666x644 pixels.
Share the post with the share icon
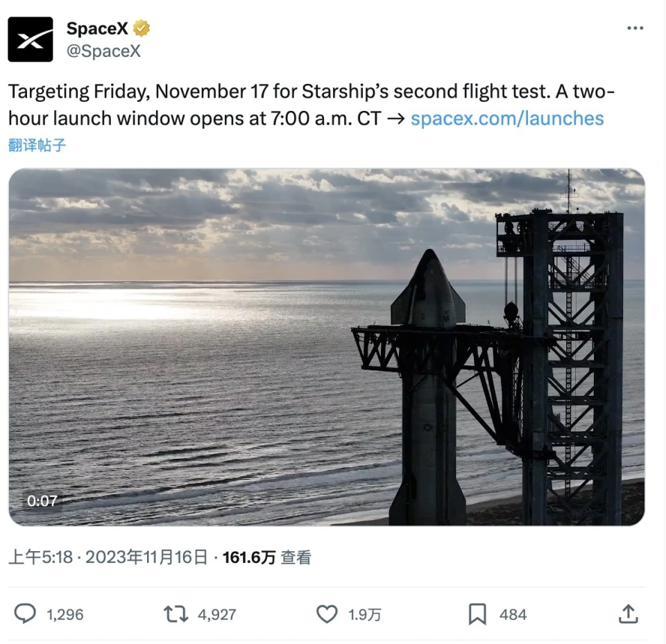pos(628,614)
